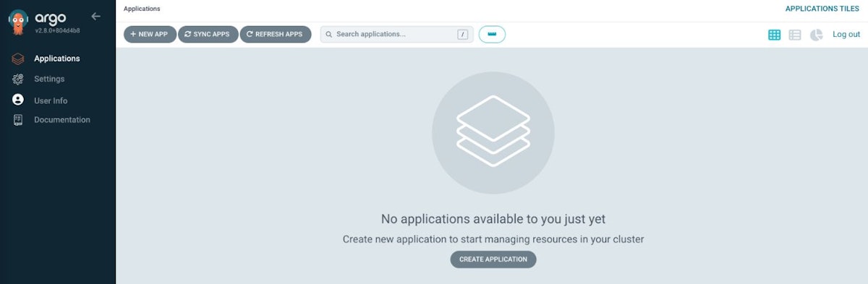Click the Log out link
Screen dimensions: 868x284
point(846,34)
